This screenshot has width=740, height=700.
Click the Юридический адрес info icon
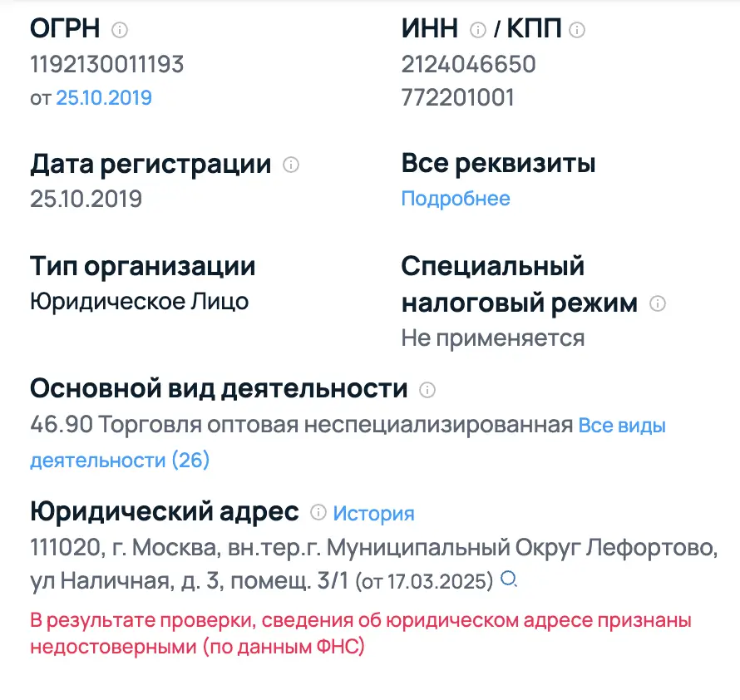[x=319, y=513]
